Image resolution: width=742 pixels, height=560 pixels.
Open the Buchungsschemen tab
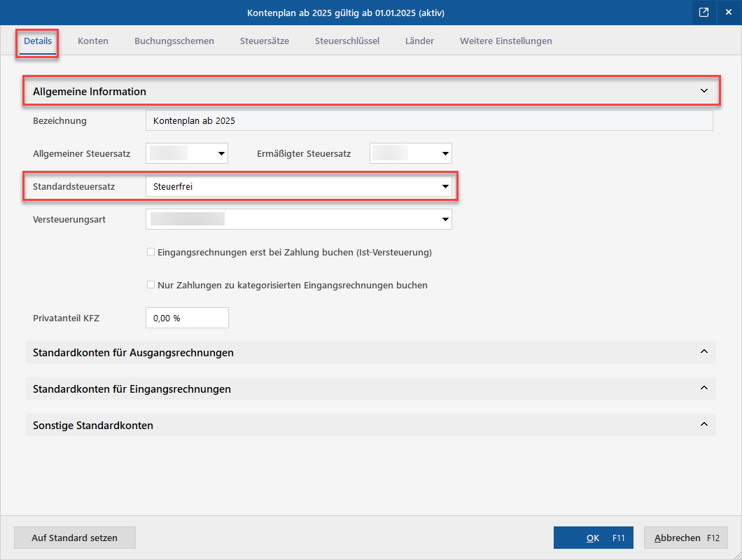tap(174, 41)
